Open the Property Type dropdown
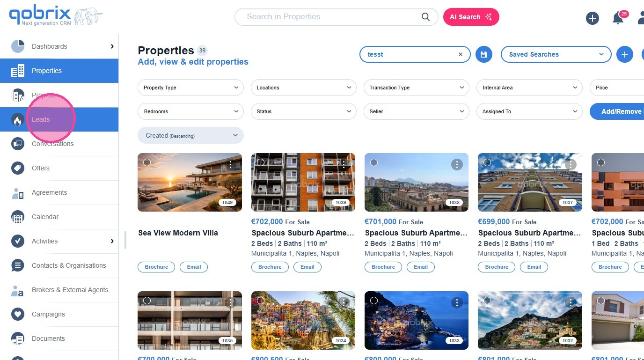 pos(190,88)
